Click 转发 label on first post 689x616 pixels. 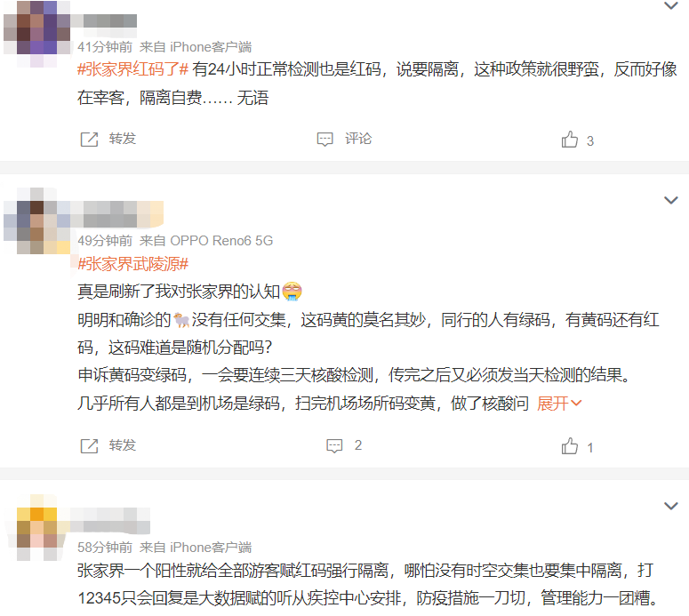123,139
